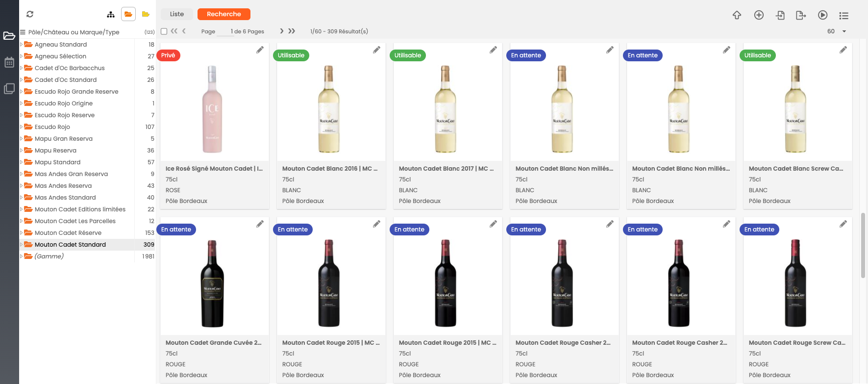Select the orange open-folder view button
The image size is (868, 384).
pos(128,14)
